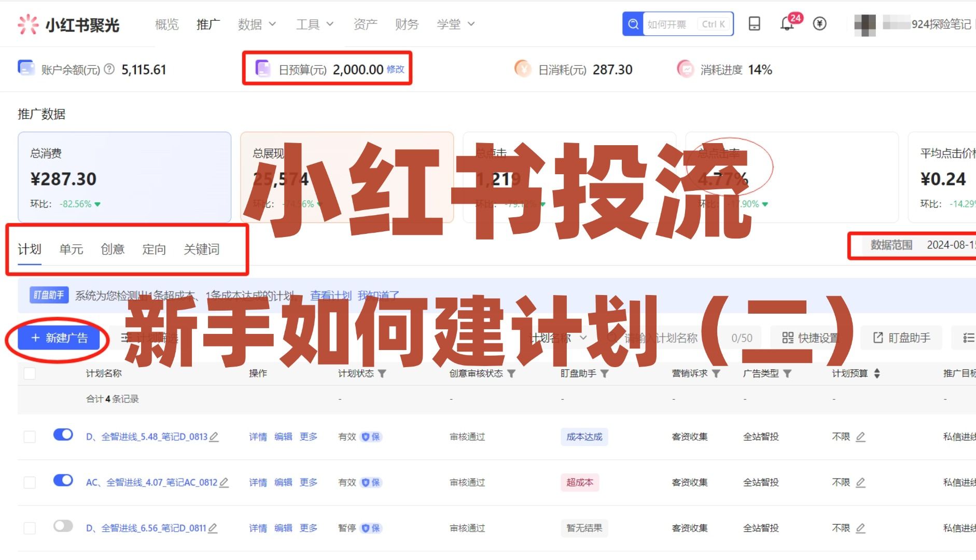Switch to the 创意 tab
The height and width of the screenshot is (560, 976).
(113, 249)
